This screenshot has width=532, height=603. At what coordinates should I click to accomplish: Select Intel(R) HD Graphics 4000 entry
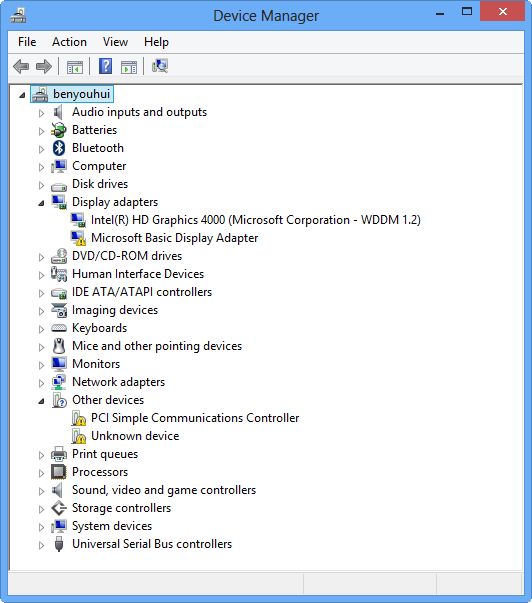point(256,220)
